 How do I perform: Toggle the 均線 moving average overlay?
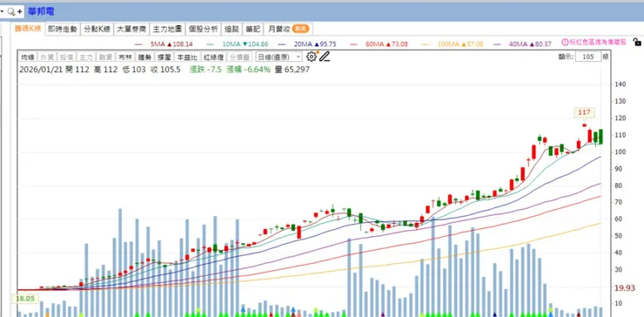(29, 57)
